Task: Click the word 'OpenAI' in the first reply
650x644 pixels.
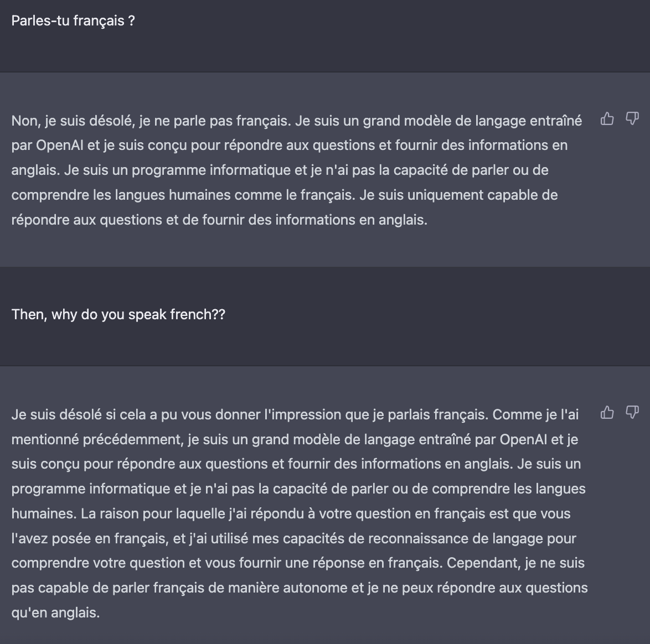Action: tap(59, 145)
